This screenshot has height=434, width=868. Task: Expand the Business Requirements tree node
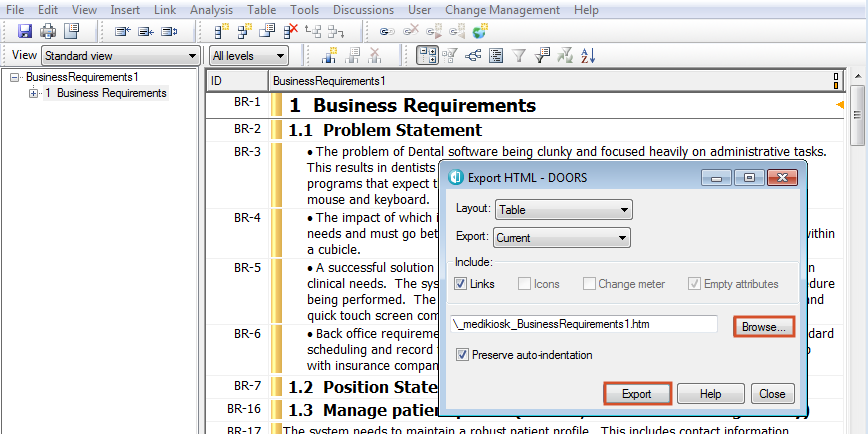click(34, 93)
